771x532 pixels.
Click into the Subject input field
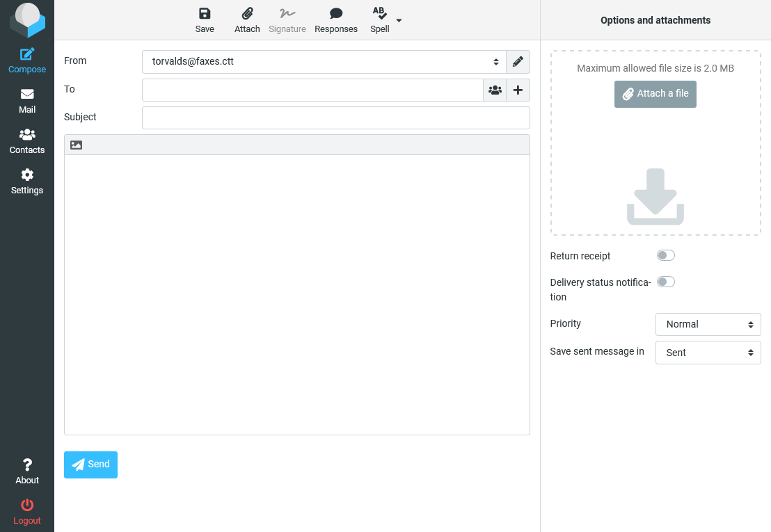[335, 118]
